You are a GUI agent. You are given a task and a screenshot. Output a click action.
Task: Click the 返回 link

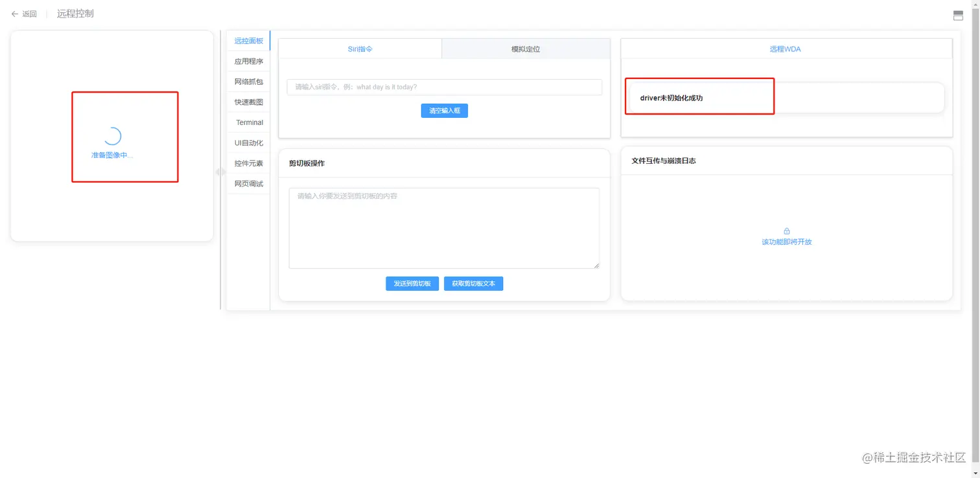tap(30, 14)
